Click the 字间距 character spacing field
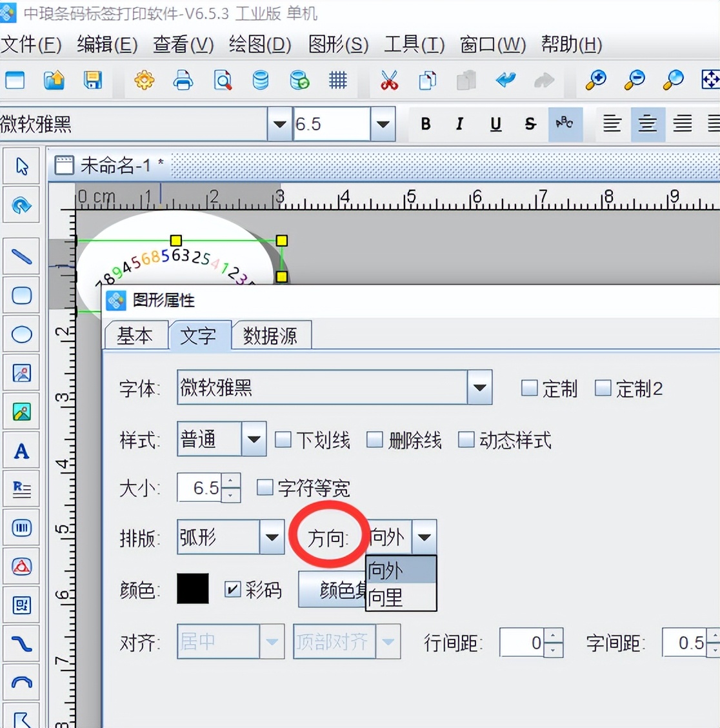Image resolution: width=720 pixels, height=728 pixels. 685,643
